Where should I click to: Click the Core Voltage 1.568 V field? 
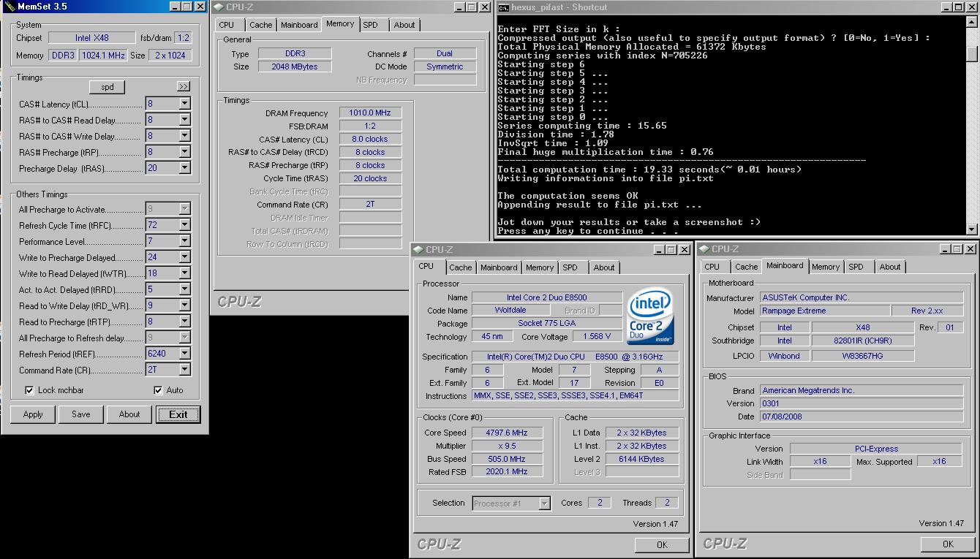(x=597, y=337)
